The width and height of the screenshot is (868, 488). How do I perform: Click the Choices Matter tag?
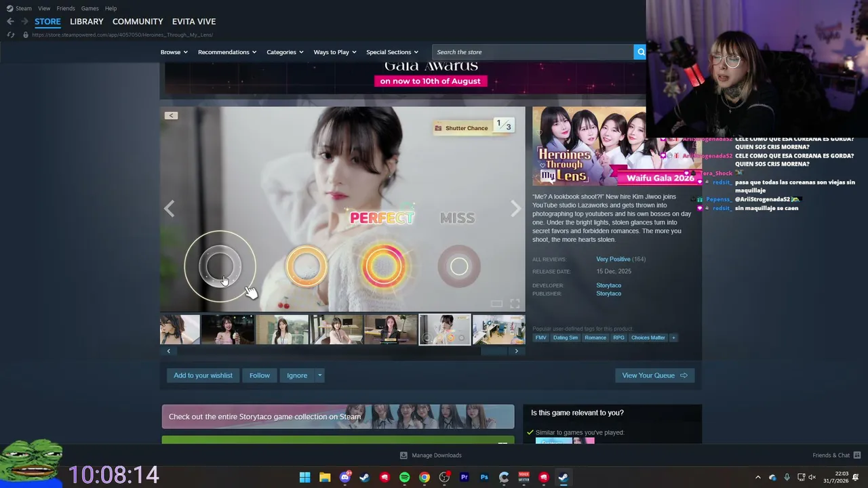[648, 338]
